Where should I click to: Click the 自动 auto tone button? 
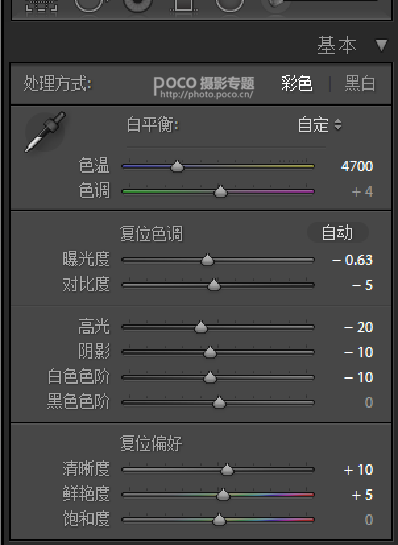pos(338,233)
